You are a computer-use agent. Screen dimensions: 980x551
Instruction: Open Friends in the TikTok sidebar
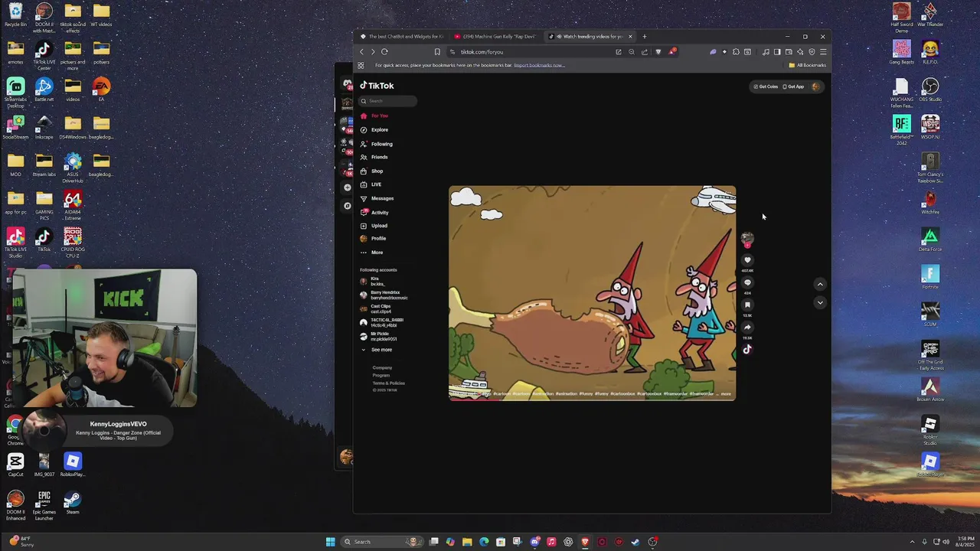pos(374,157)
